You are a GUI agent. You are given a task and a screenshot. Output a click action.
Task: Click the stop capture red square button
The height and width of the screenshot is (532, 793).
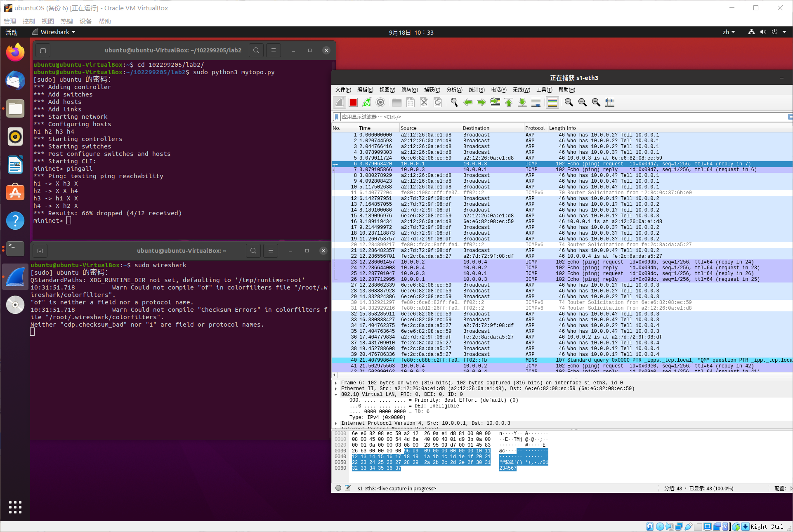tap(353, 102)
